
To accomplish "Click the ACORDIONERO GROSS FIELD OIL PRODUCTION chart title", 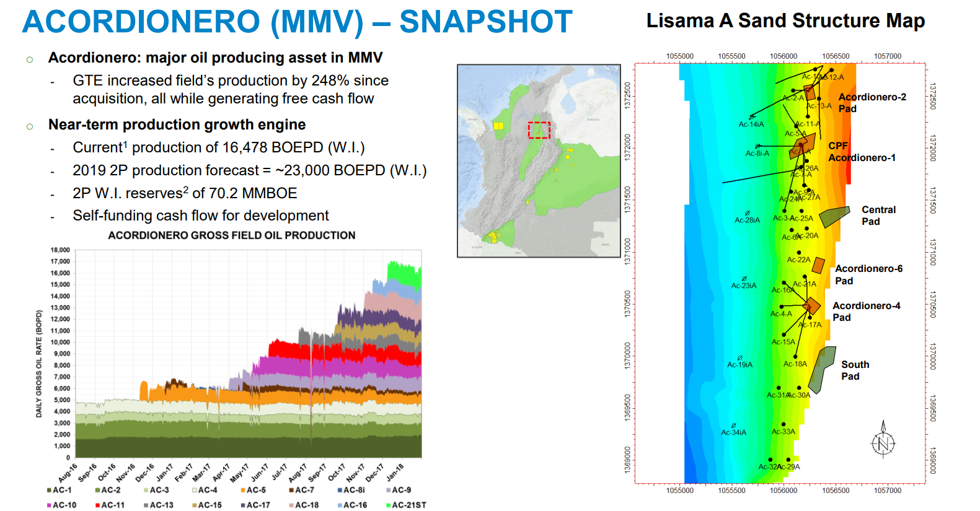I will (232, 235).
